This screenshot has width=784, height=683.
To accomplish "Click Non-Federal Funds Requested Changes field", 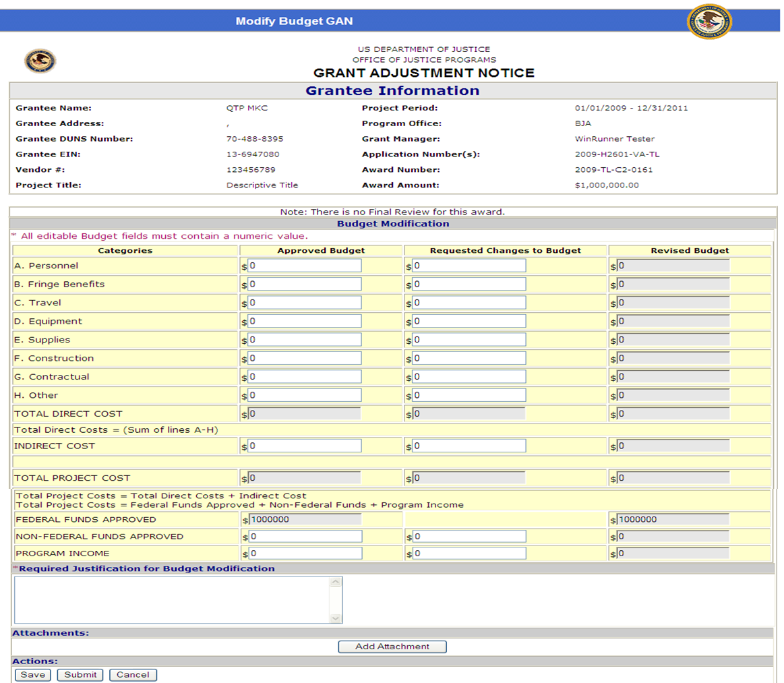I will pos(469,537).
